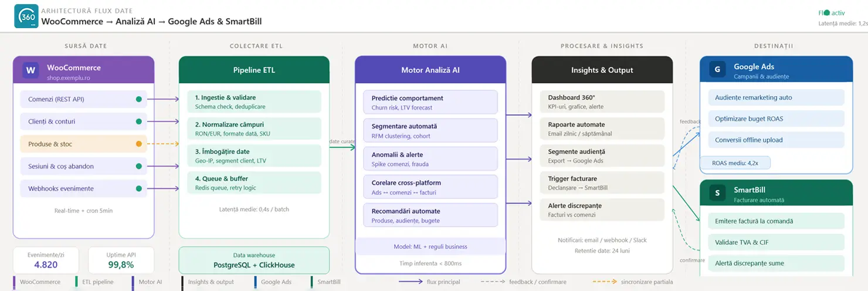Screen dimensions: 868x291
Task: Click the Motor AI legend color swatch
Action: pyautogui.click(x=134, y=282)
